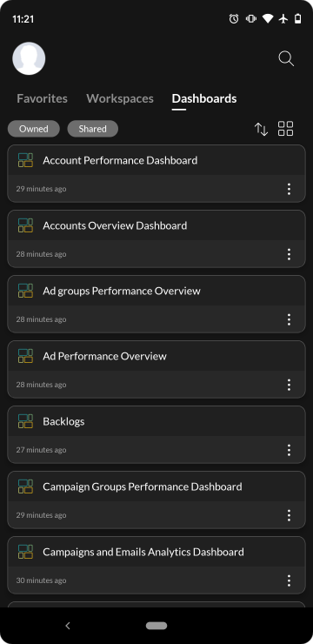
Task: Open three-dot menu for Backlogs
Action: (x=289, y=450)
